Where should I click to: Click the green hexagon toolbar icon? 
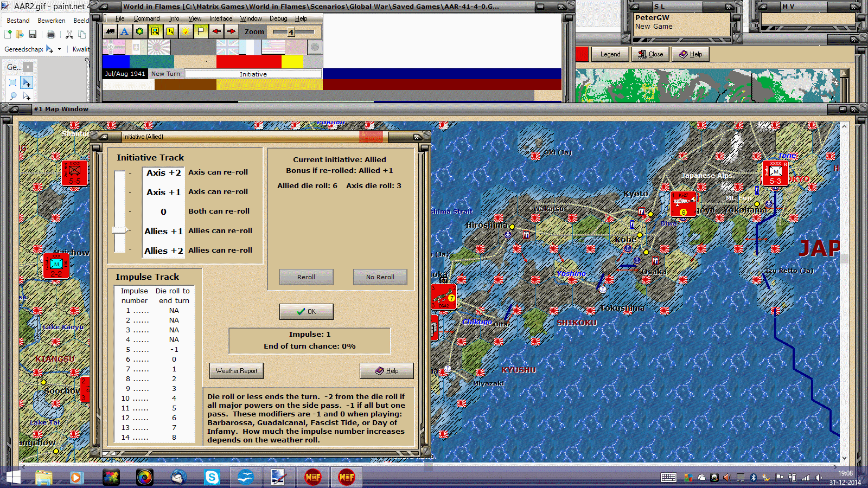click(140, 31)
